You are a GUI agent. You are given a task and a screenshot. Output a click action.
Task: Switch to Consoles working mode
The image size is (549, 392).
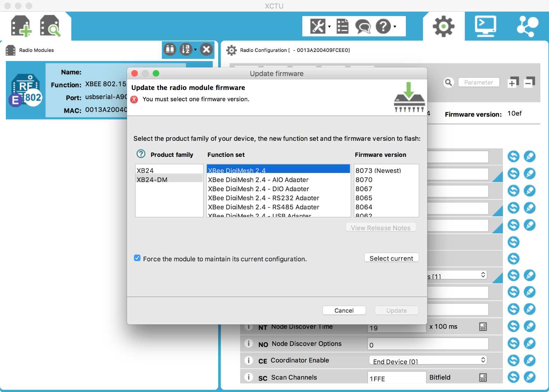[x=485, y=26]
